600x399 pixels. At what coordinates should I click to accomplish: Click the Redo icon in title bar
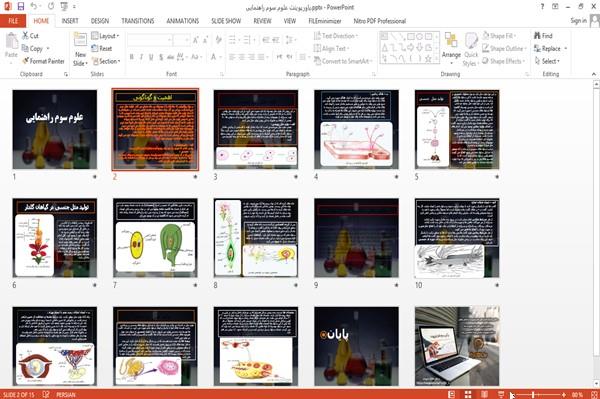(x=51, y=6)
